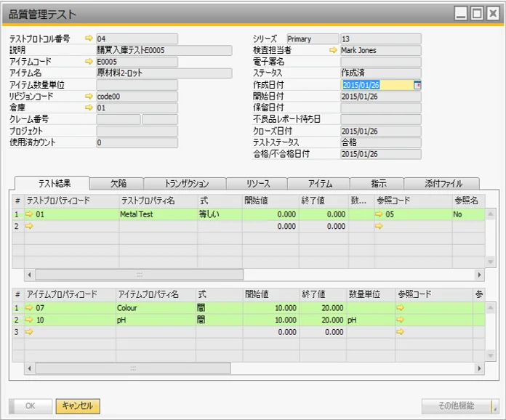This screenshot has width=506, height=420.
Task: Switch to the トランザクション tab
Action: (185, 184)
